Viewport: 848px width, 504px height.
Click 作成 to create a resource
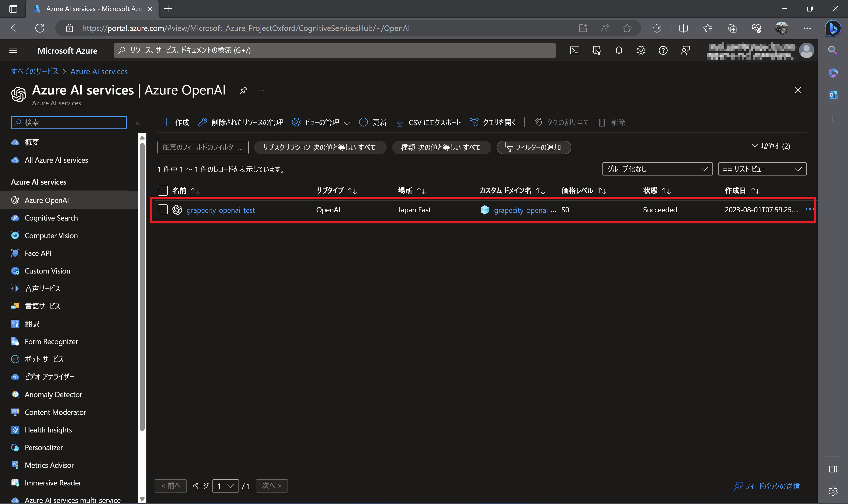(x=176, y=122)
